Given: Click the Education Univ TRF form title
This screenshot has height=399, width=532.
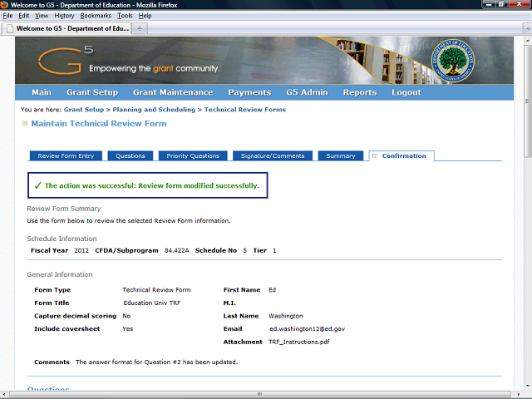Looking at the screenshot, I should pos(152,303).
